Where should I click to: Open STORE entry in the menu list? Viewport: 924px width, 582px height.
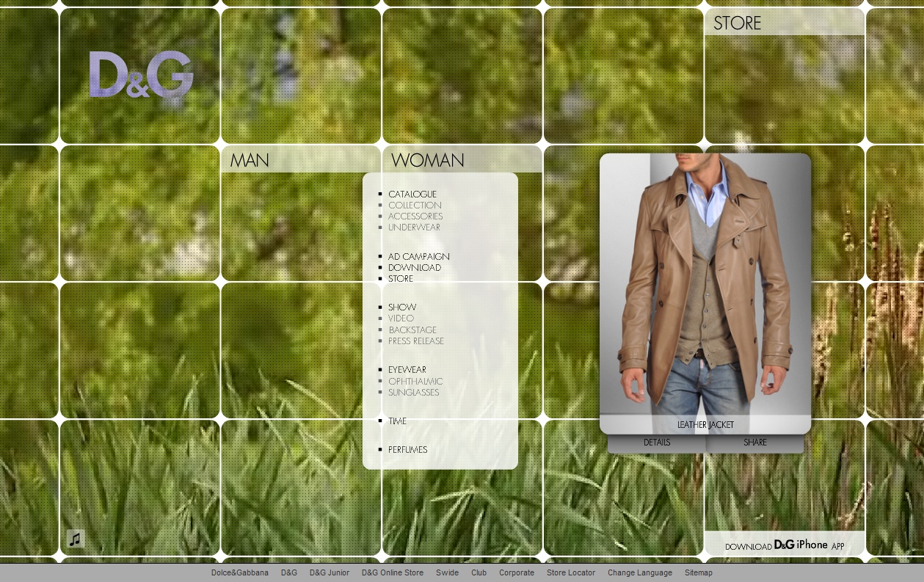401,279
